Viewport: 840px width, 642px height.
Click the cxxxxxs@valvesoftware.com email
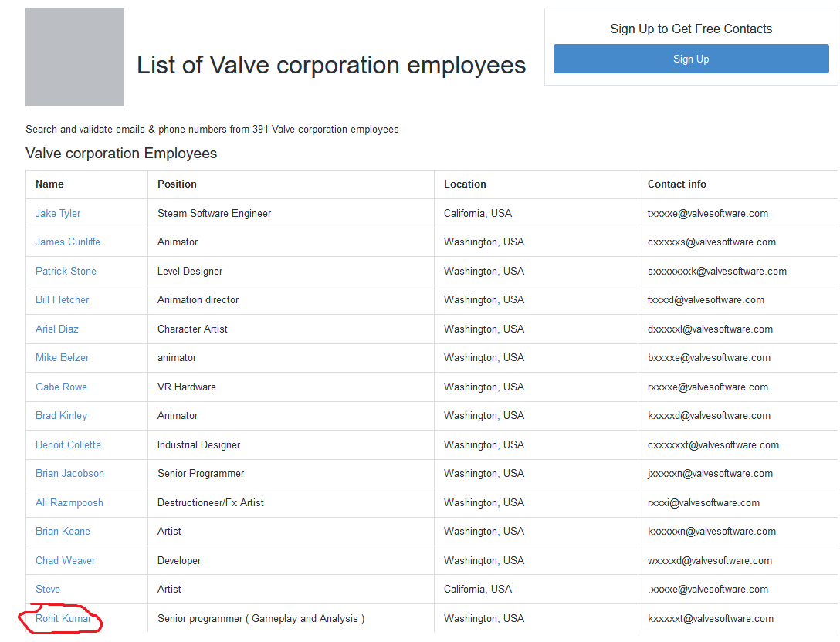pos(711,242)
